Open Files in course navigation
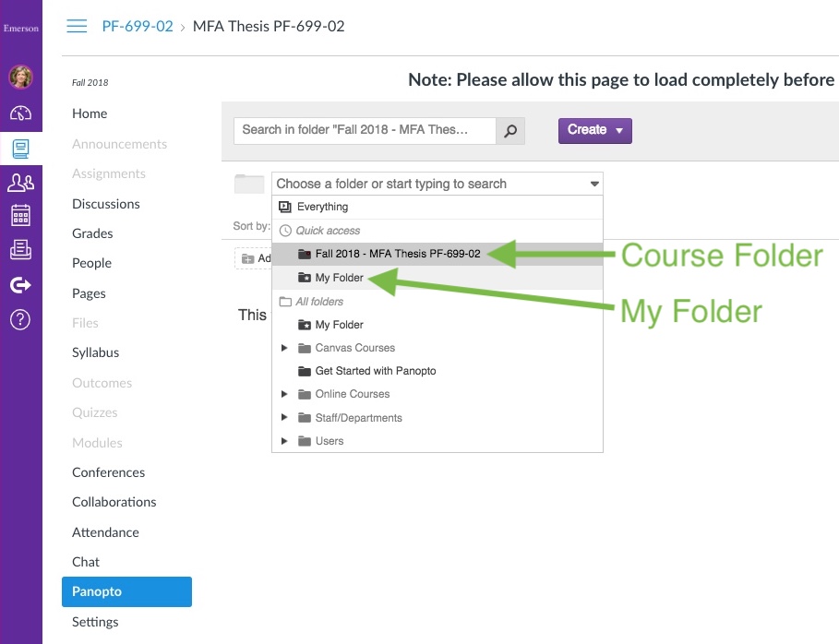This screenshot has height=644, width=839. (x=85, y=323)
